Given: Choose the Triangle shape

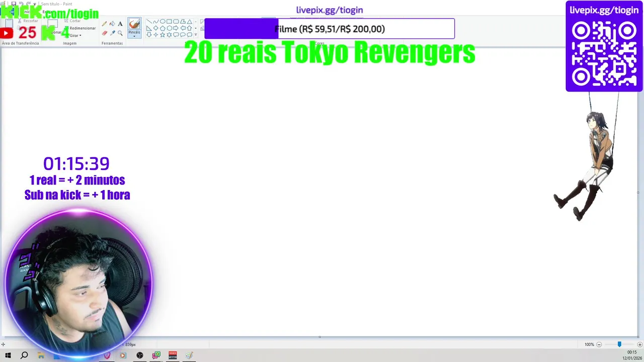Looking at the screenshot, I should click(x=190, y=21).
